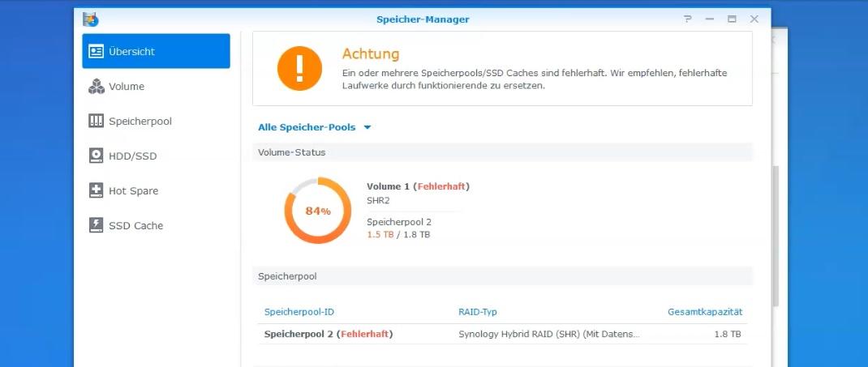Click the Volume-Status section header
This screenshot has height=367, width=868.
click(x=502, y=152)
